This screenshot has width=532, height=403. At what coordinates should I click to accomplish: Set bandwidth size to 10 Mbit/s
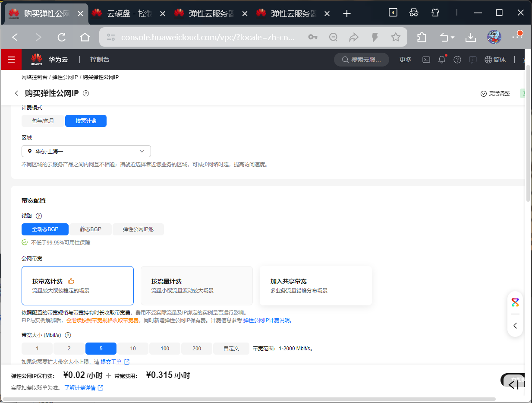tap(133, 349)
